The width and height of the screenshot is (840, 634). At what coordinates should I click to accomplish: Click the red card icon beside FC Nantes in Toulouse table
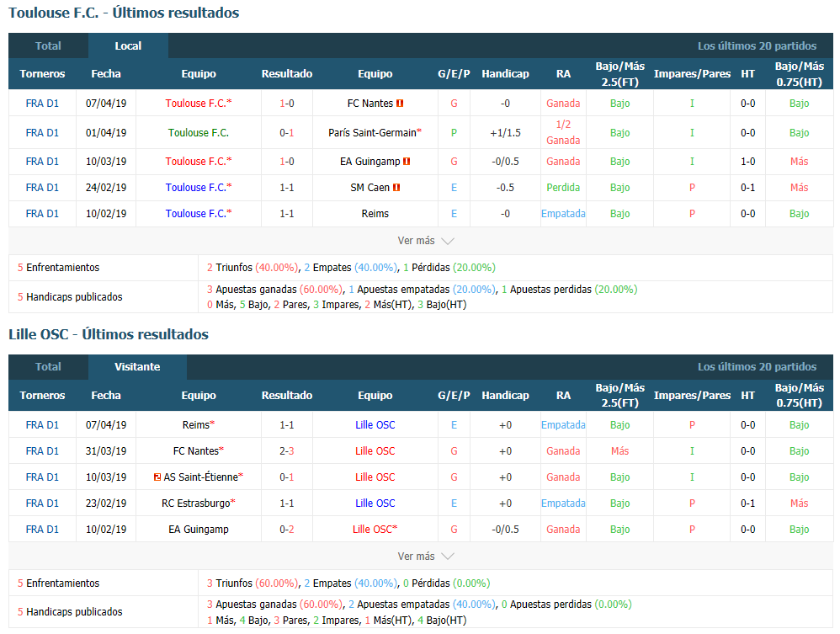400,104
